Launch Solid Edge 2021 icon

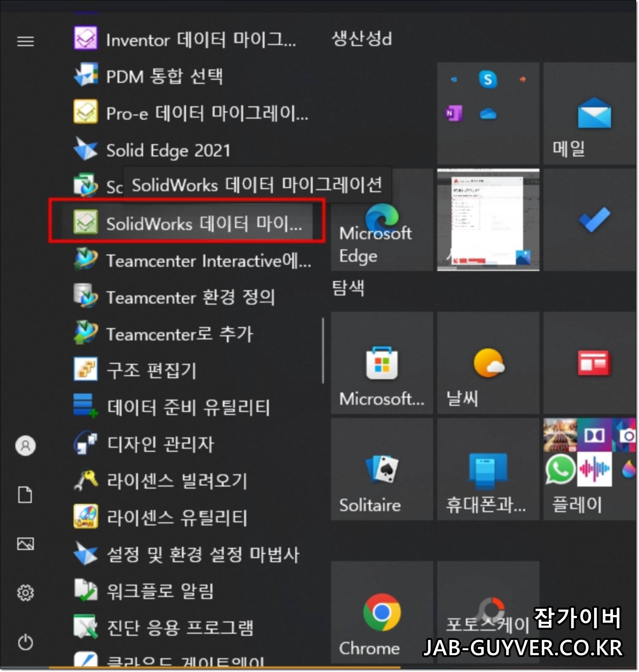pyautogui.click(x=85, y=149)
